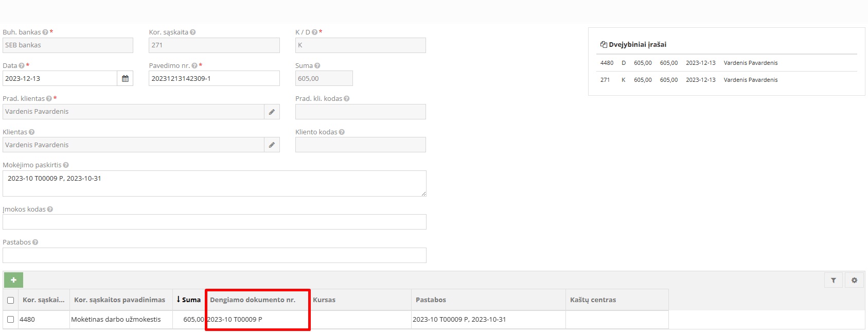Viewport: 868px width, 332px height.
Task: Click into the Data date field
Action: pyautogui.click(x=60, y=79)
